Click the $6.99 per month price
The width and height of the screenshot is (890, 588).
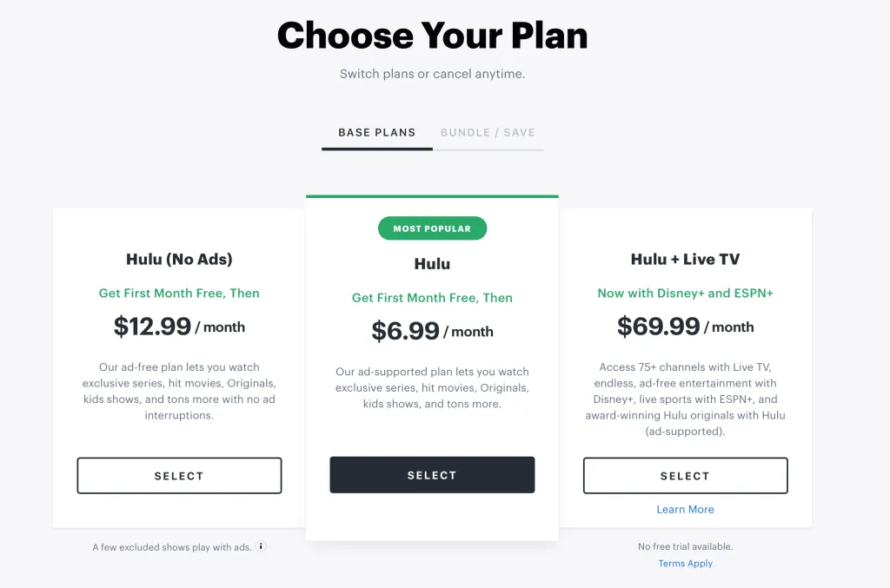click(432, 331)
